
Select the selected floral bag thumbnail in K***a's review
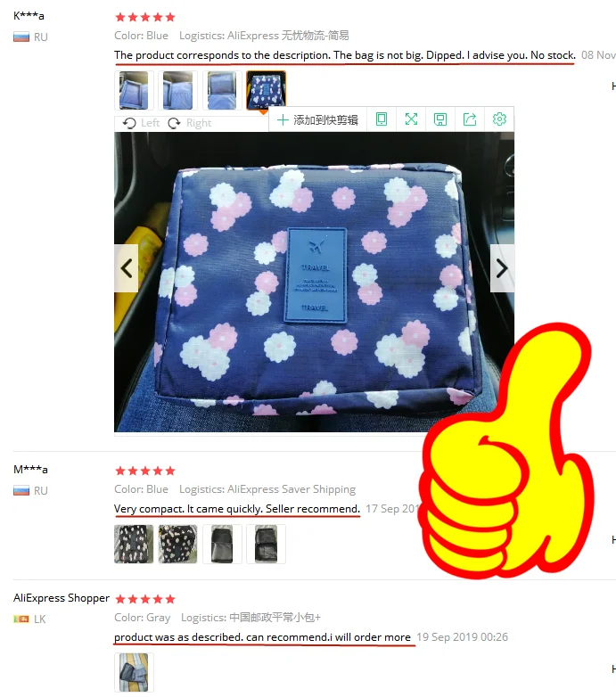click(266, 90)
